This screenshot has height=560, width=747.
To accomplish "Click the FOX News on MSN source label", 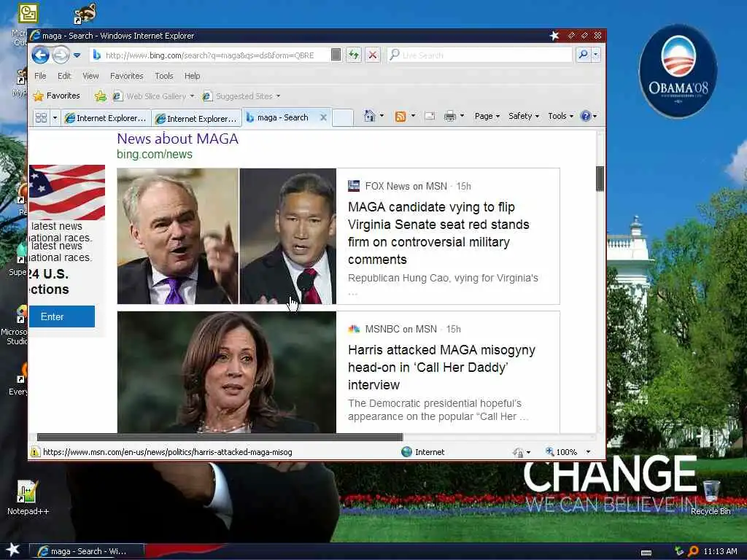I will (x=406, y=186).
